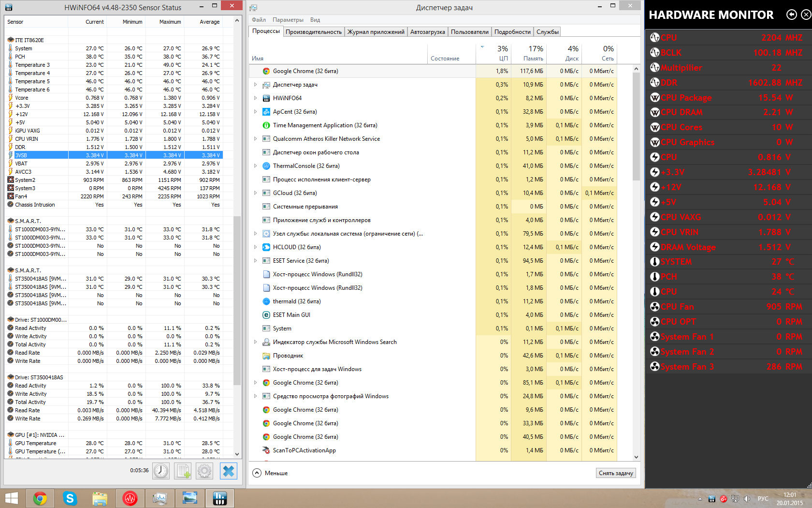Click the thermald process icon
This screenshot has width=812, height=508.
tap(266, 301)
